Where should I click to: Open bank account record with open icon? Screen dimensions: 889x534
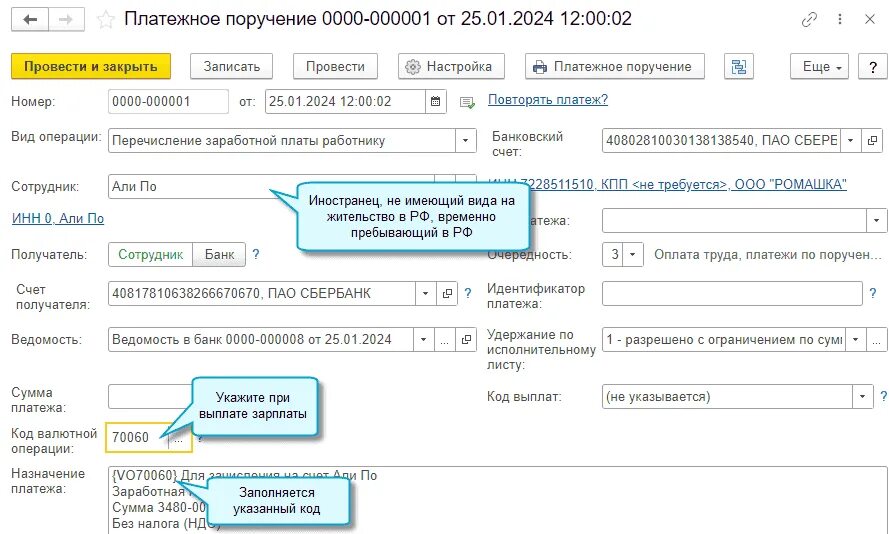coord(872,141)
